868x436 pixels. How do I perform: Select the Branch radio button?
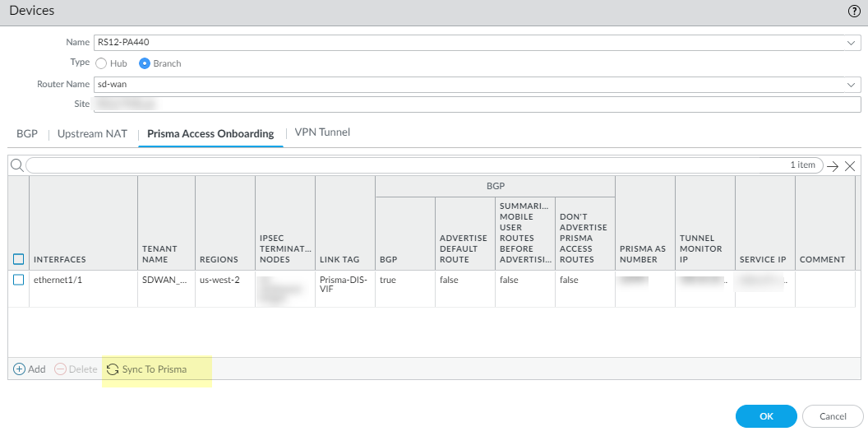(145, 63)
